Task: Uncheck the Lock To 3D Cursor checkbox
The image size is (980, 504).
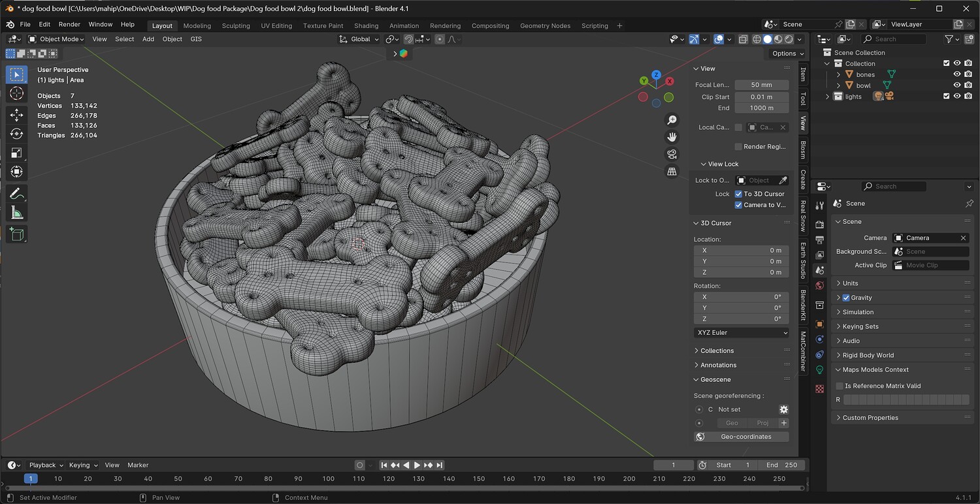Action: [x=738, y=194]
